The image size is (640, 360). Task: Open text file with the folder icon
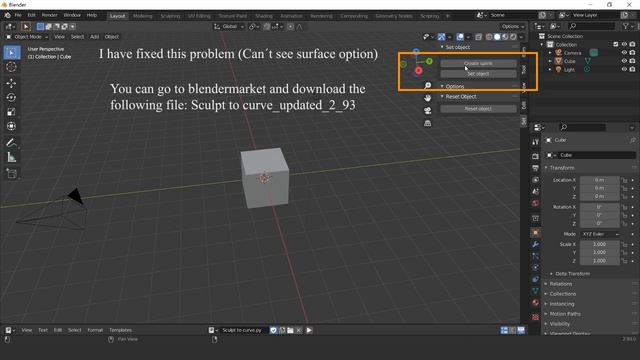(290, 330)
